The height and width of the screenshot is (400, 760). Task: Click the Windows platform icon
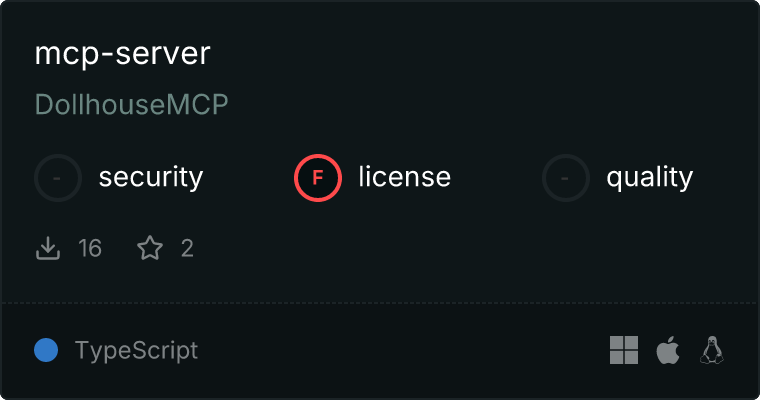click(x=624, y=350)
